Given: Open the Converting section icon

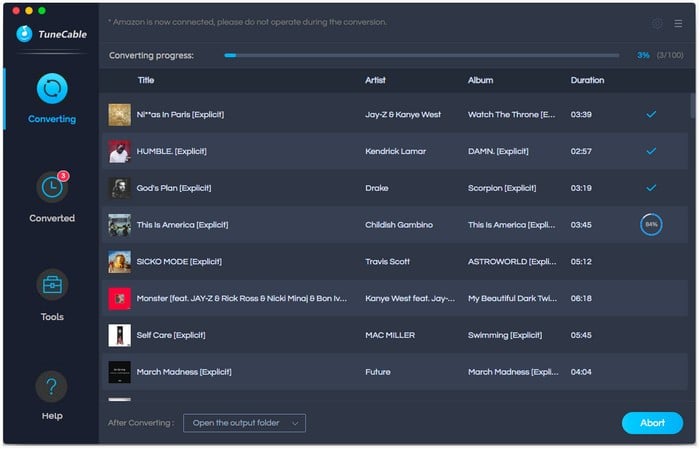Looking at the screenshot, I should [x=52, y=88].
